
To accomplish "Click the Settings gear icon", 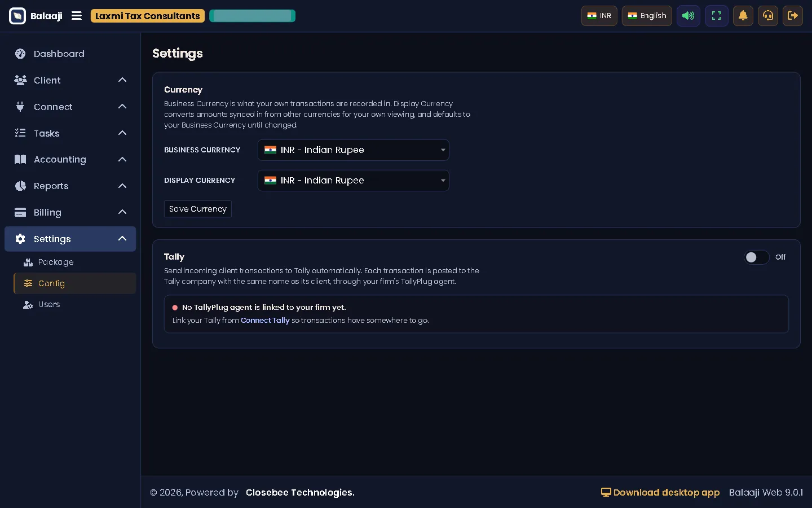I will pos(20,239).
